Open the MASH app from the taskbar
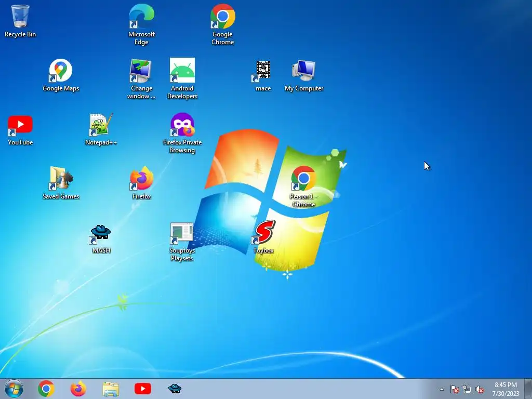 tap(175, 389)
